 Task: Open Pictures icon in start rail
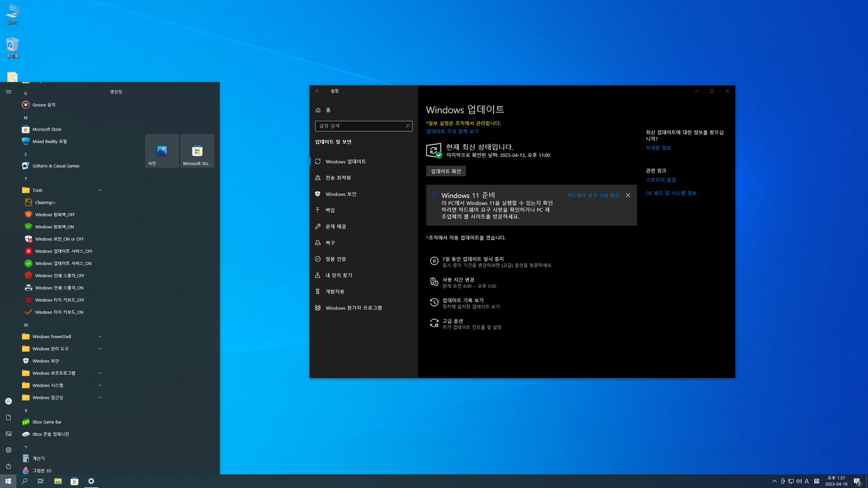(8, 434)
